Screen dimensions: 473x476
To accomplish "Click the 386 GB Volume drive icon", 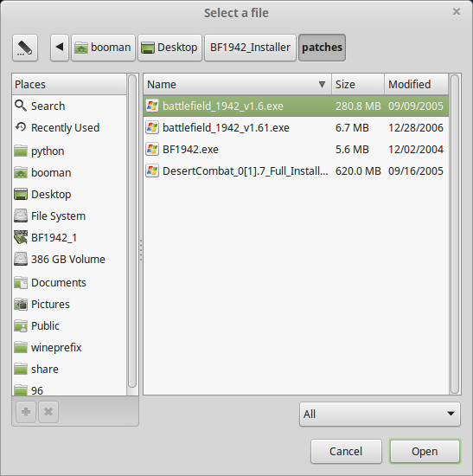I will [x=21, y=259].
